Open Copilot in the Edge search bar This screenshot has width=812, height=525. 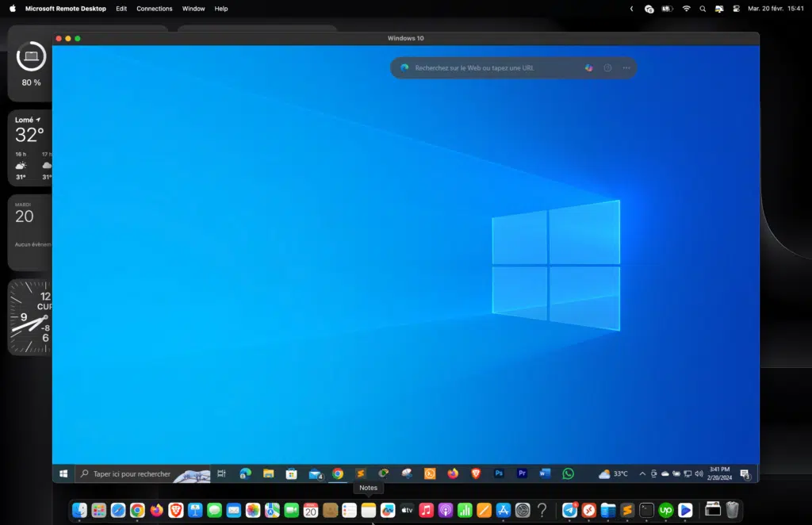589,68
